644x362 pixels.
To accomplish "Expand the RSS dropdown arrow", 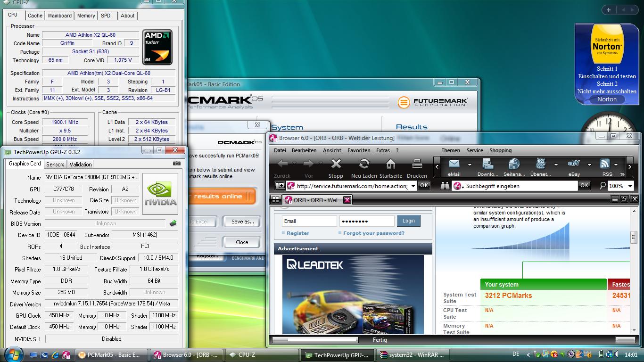I will (616, 165).
